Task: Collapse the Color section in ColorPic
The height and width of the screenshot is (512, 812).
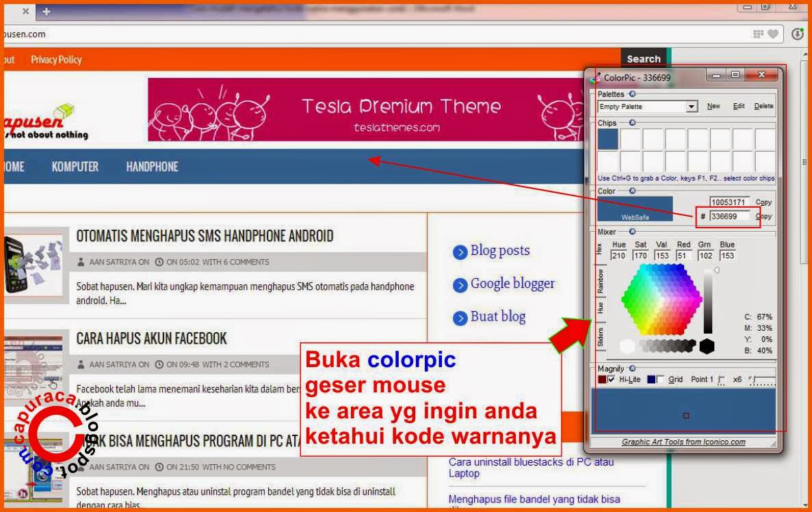Action: click(632, 191)
